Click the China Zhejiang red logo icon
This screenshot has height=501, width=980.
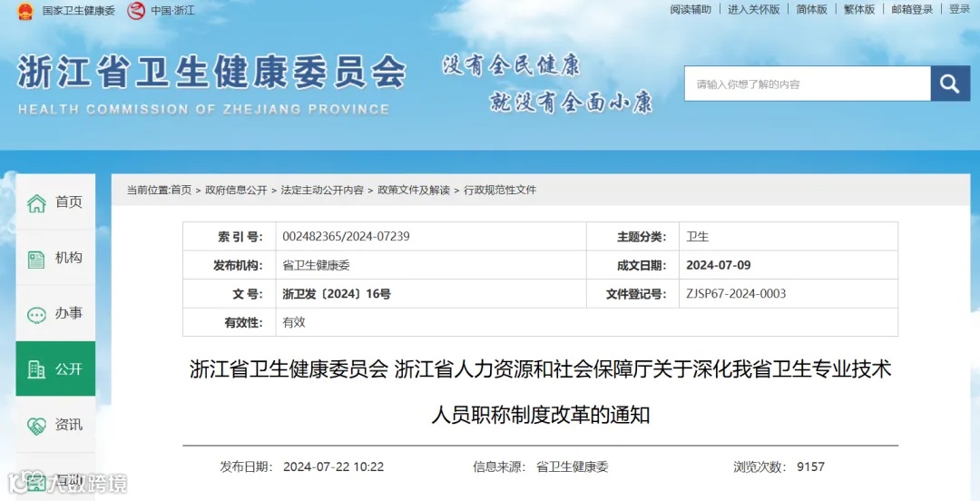(x=136, y=10)
